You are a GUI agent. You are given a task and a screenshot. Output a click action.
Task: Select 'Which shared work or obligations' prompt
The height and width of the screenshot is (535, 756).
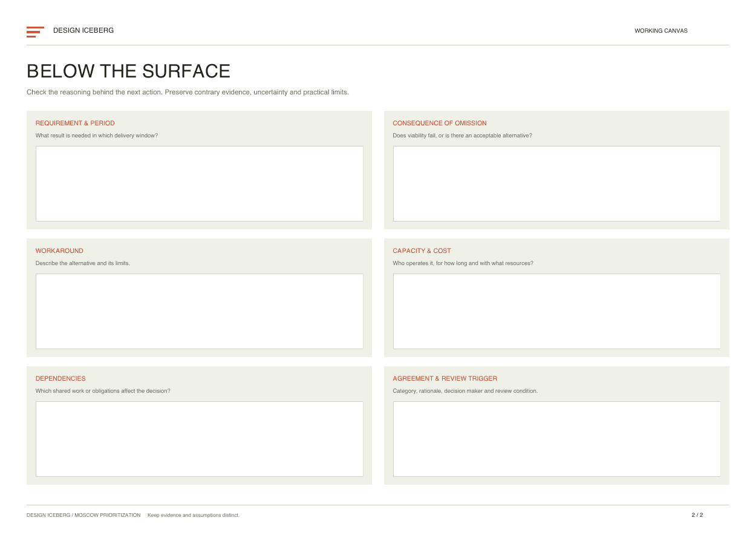[x=103, y=391]
